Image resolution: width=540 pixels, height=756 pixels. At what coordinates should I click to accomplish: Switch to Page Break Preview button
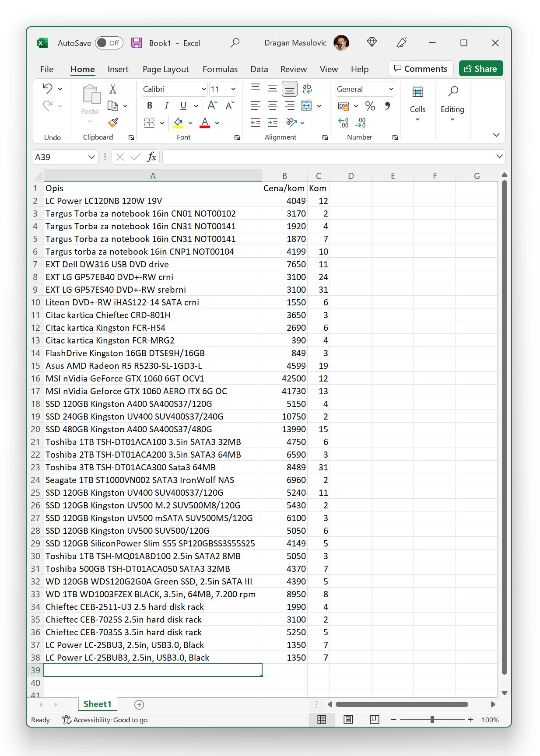[x=375, y=719]
